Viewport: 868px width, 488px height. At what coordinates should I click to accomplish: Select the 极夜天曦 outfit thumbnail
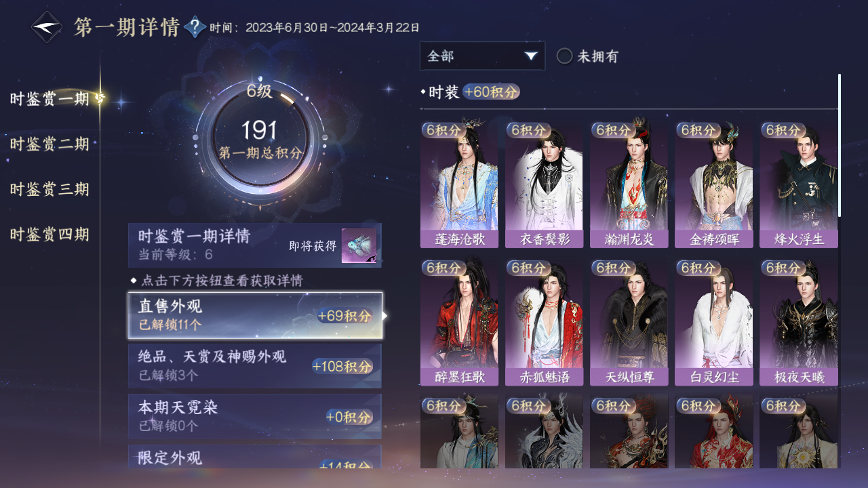pyautogui.click(x=798, y=323)
